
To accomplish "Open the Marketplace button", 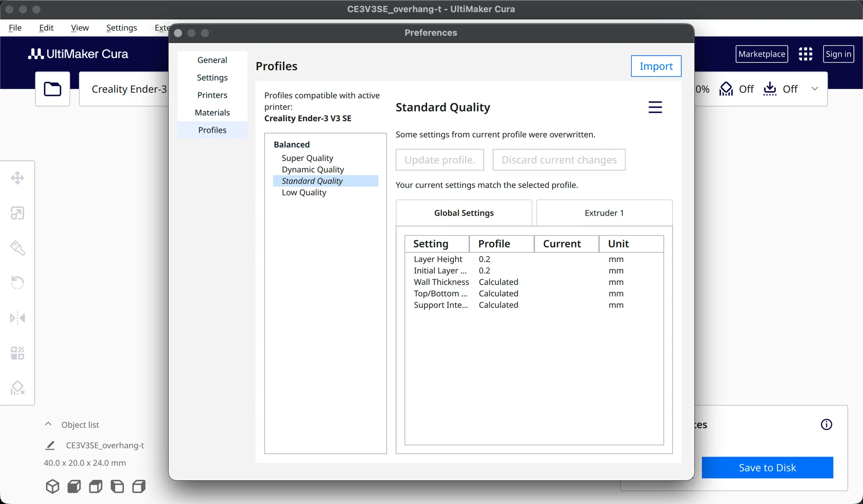I will (762, 54).
